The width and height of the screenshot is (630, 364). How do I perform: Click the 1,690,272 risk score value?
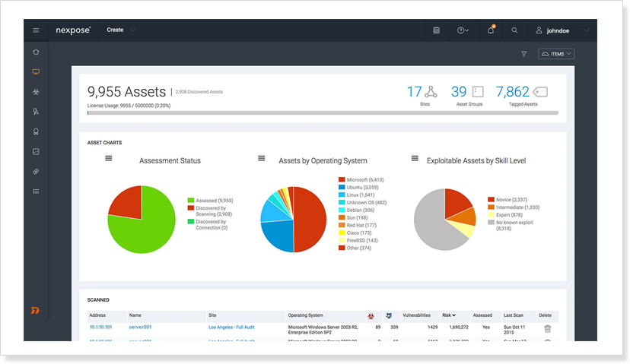tap(459, 328)
